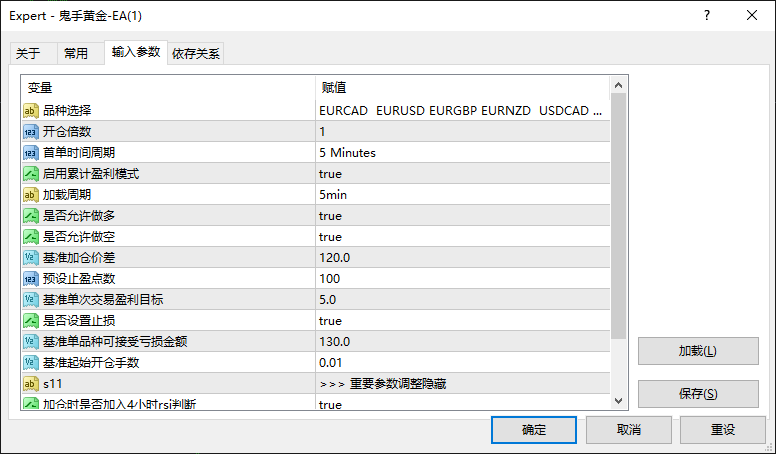Select the 是否允许做多 variable name
The width and height of the screenshot is (776, 454).
(x=79, y=216)
